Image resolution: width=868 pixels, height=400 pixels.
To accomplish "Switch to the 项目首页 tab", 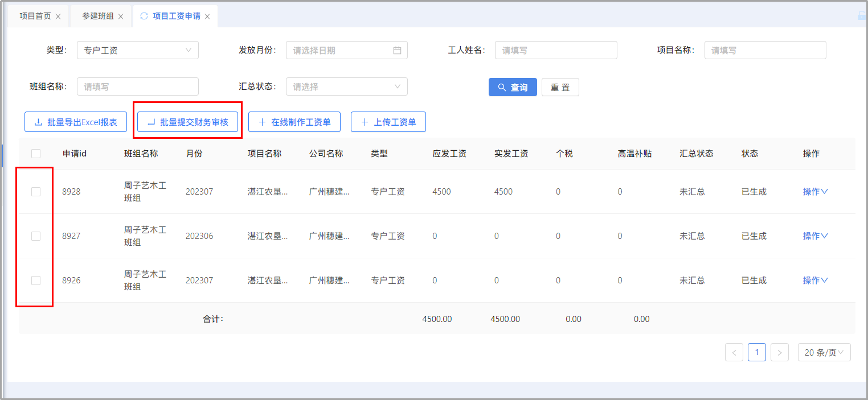I will click(x=35, y=16).
